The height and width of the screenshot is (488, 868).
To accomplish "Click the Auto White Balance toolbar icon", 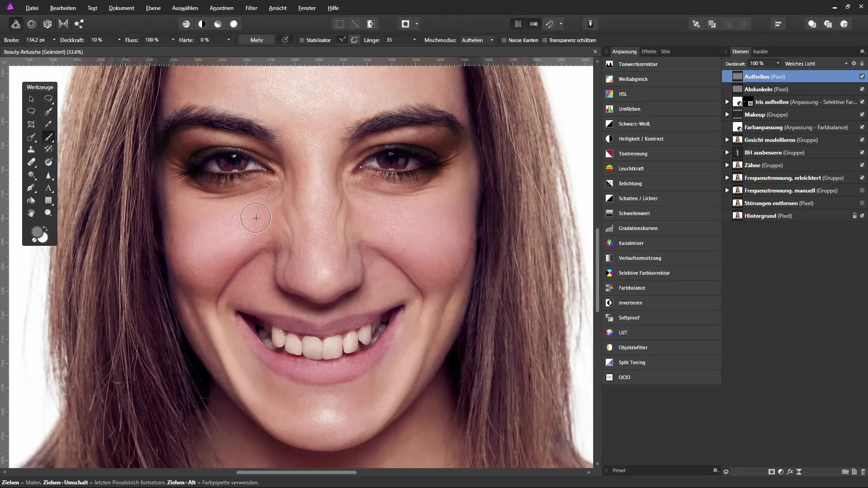I will point(234,24).
